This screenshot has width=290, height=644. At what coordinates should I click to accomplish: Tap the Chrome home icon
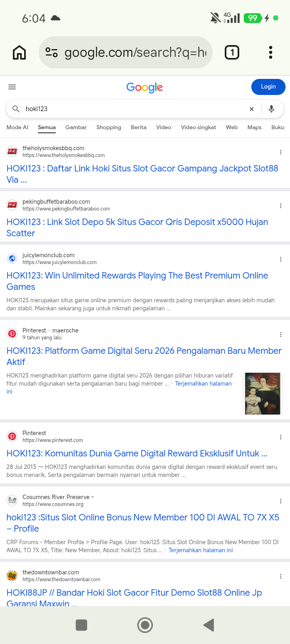point(19,52)
